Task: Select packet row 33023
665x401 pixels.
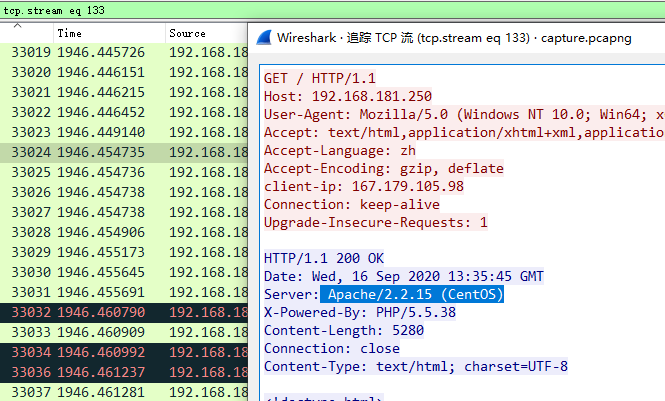Action: click(124, 132)
